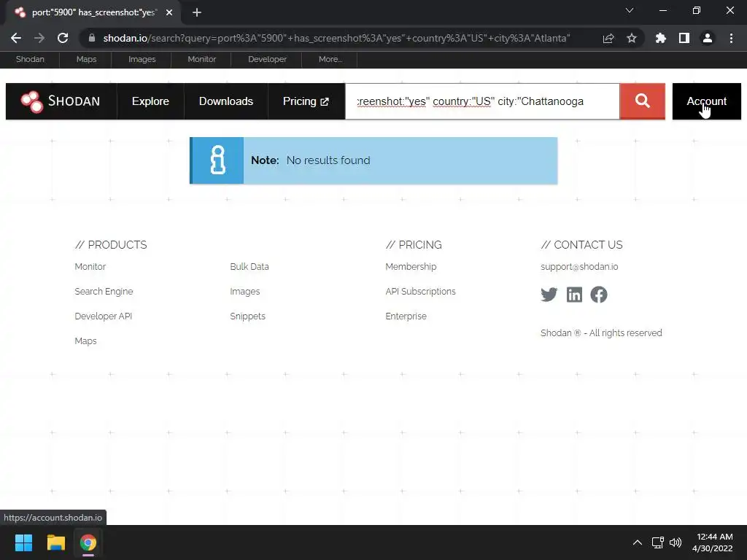
Task: Open footer Membership link
Action: click(411, 267)
